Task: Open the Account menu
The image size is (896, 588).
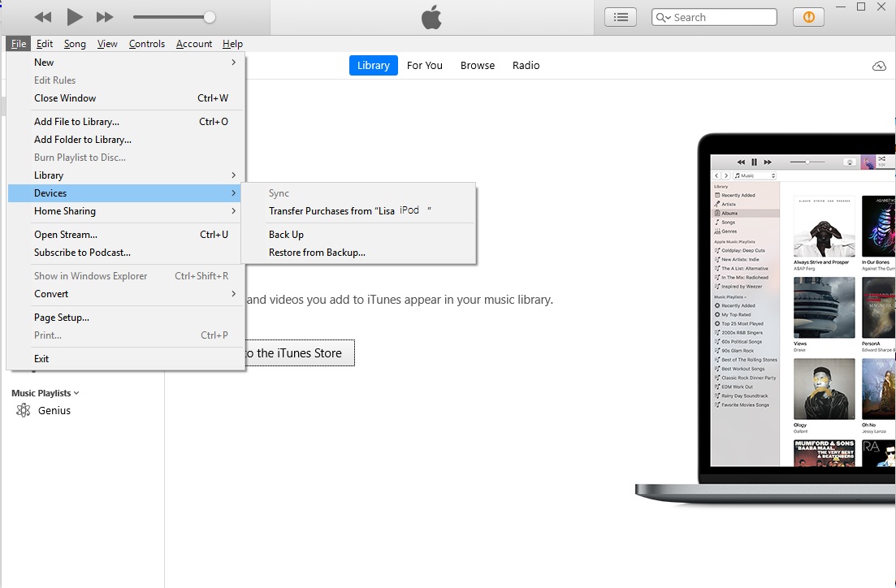Action: point(194,43)
